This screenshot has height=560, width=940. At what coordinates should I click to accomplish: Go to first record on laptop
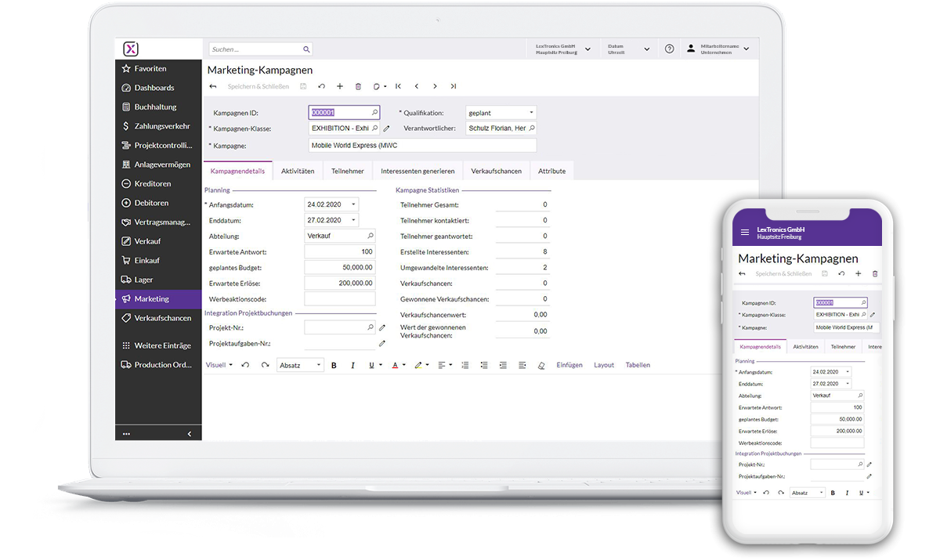[398, 86]
